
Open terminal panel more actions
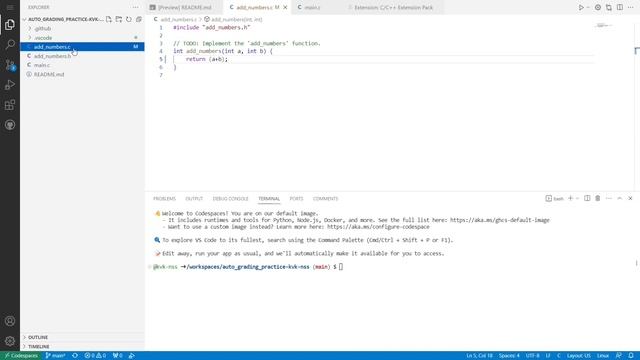(x=609, y=198)
